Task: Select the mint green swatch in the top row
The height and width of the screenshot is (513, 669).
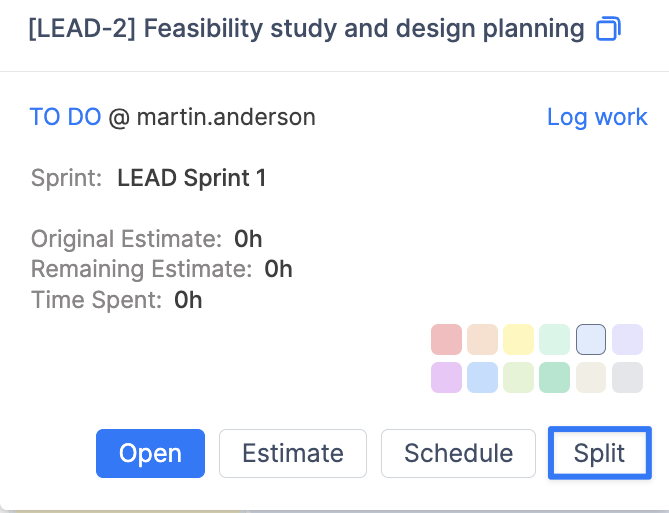Action: 554,339
